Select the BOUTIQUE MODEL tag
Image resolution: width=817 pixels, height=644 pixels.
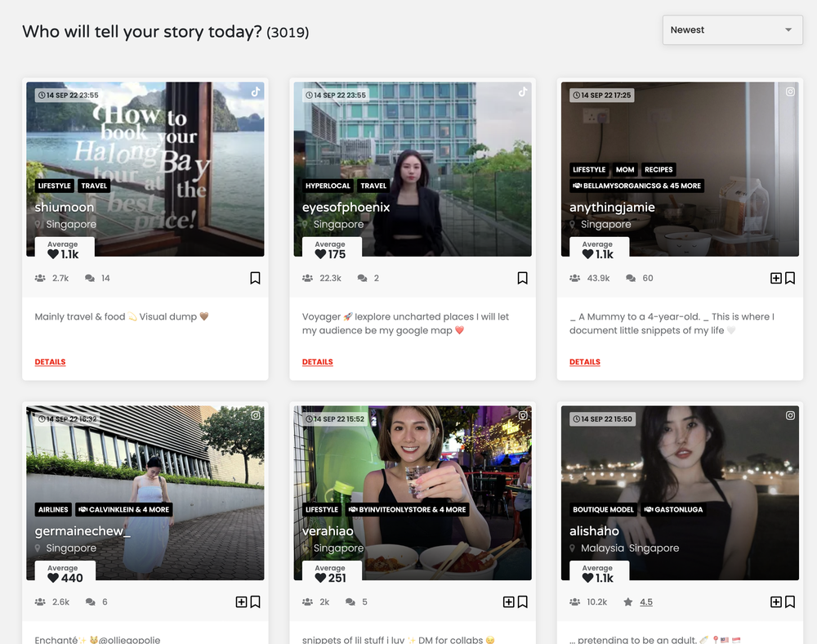click(x=603, y=510)
